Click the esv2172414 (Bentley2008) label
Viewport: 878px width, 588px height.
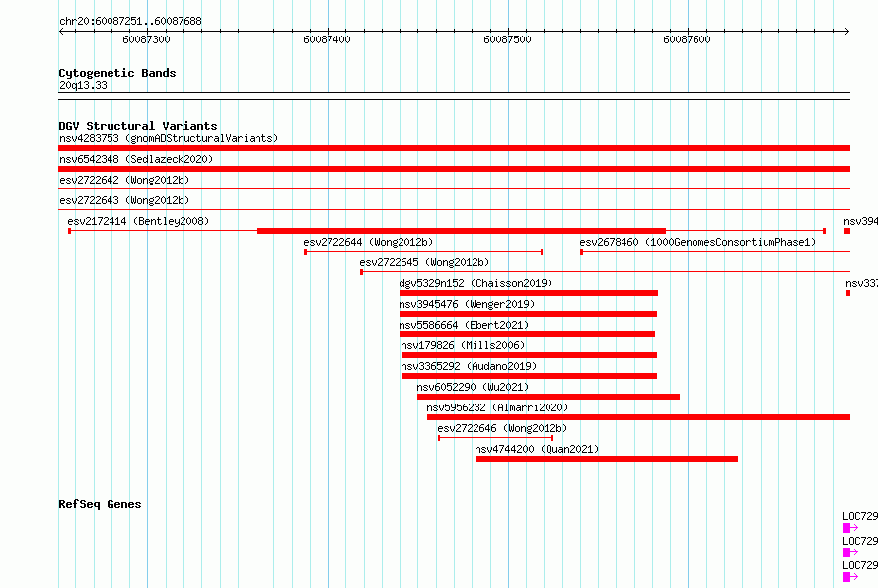pyautogui.click(x=138, y=221)
